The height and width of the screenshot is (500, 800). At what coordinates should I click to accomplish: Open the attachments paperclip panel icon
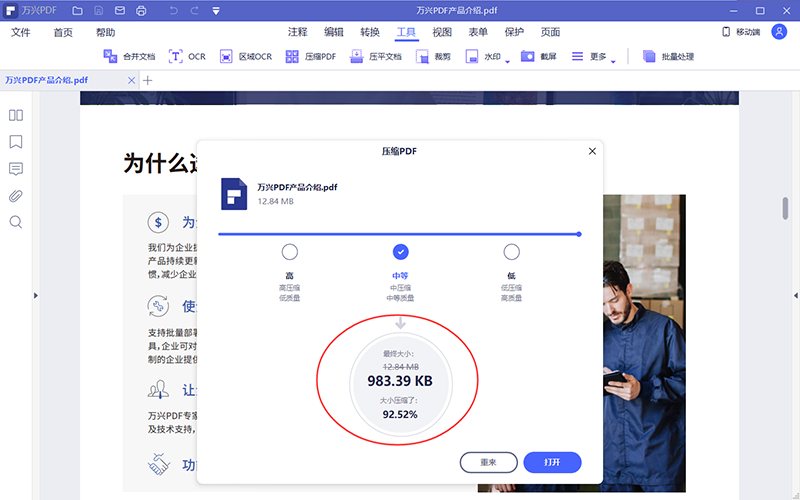pos(16,196)
